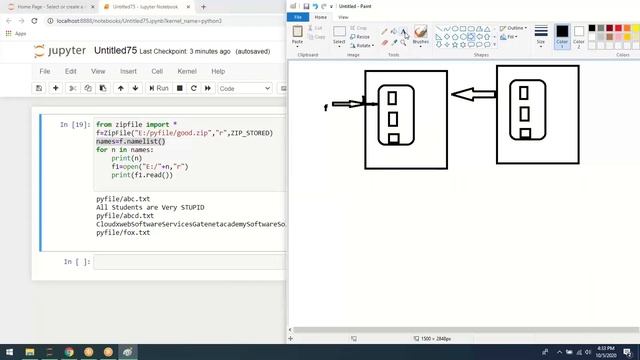
Task: Select the Eraser tool in Paint
Action: (x=384, y=42)
